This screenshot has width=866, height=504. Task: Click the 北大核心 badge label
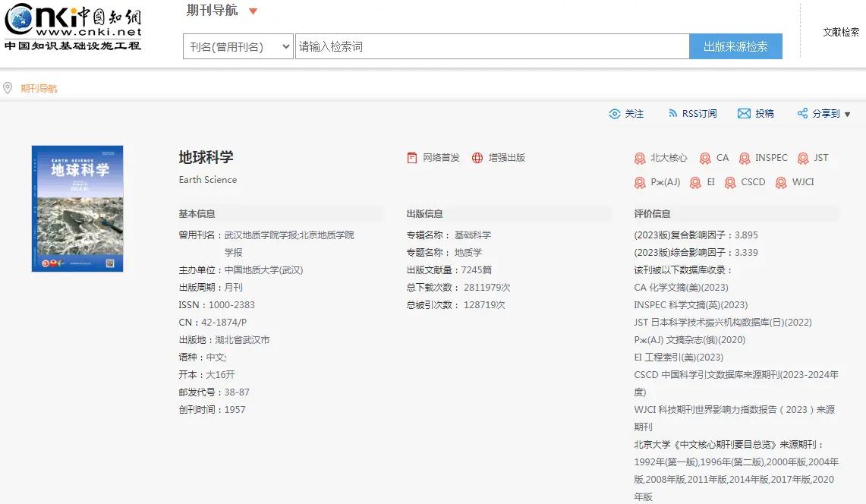[x=669, y=158]
